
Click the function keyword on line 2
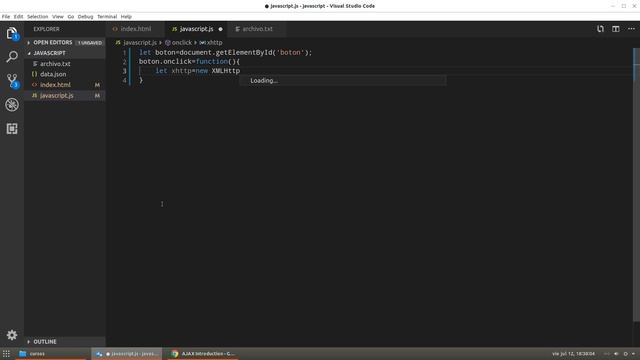coord(211,62)
